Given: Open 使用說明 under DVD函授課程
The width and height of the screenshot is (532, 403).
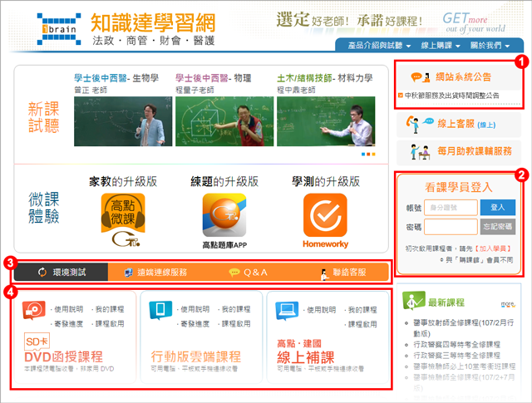Looking at the screenshot, I should point(68,309).
